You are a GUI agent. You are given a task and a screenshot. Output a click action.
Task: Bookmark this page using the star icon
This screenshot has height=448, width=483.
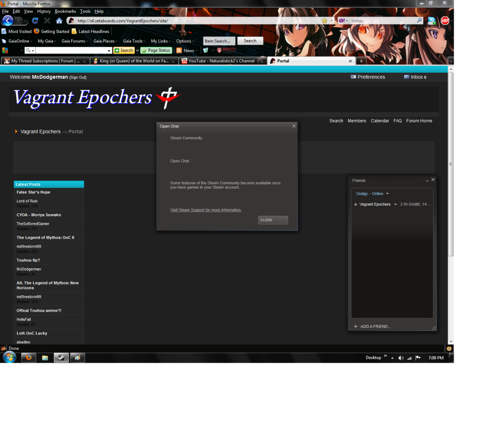click(325, 21)
